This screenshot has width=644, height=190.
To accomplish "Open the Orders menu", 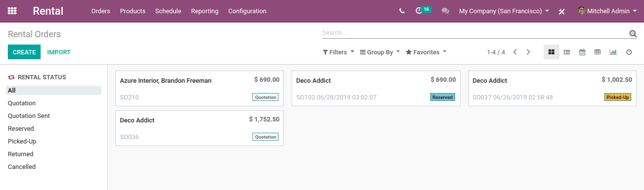I will 101,11.
